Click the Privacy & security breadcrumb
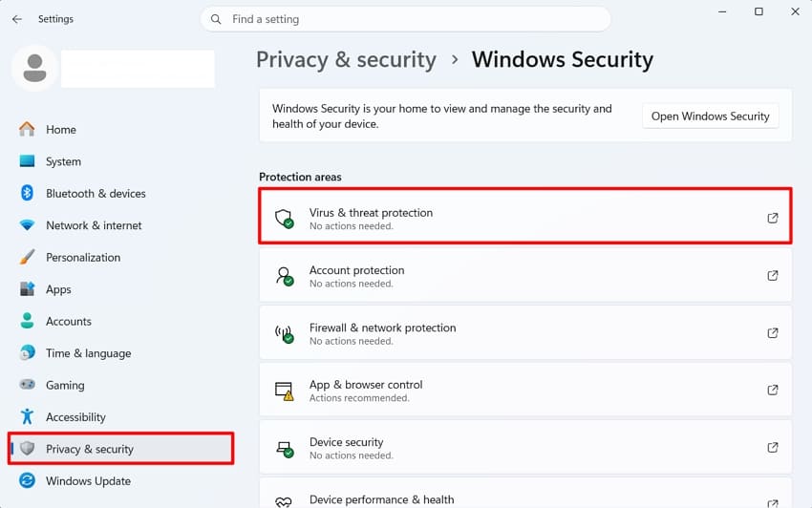Image resolution: width=812 pixels, height=508 pixels. click(346, 59)
